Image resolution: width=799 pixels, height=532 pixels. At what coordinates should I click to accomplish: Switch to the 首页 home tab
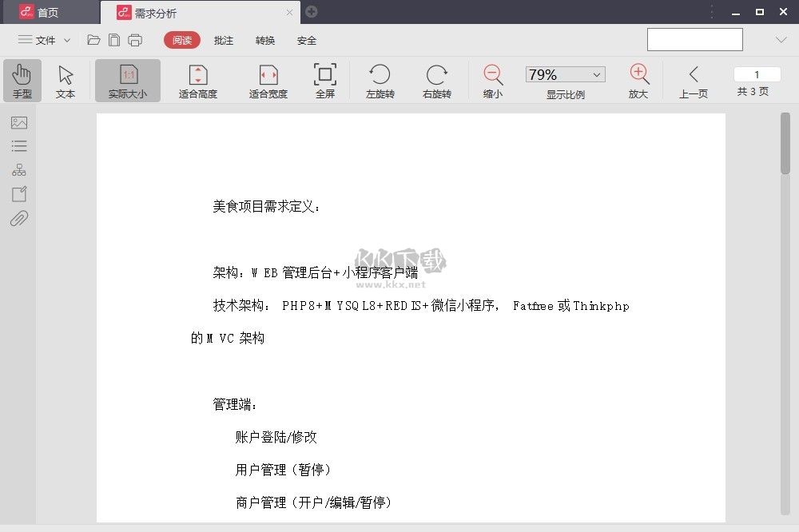click(48, 12)
